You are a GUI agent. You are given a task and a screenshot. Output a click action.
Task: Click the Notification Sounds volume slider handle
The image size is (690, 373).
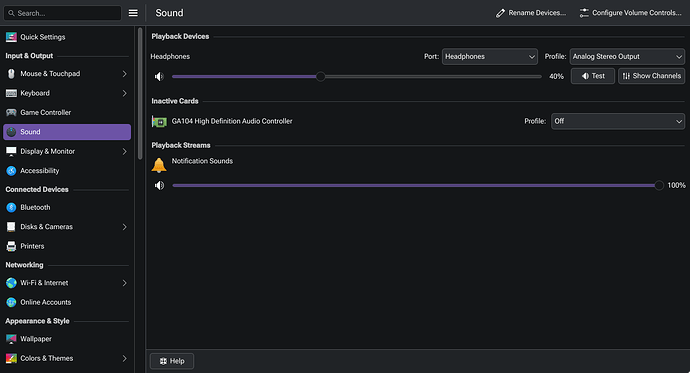(659, 186)
